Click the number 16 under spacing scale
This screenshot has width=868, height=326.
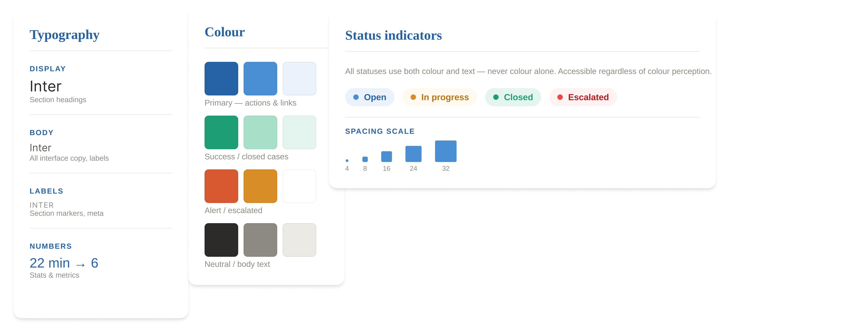(x=386, y=168)
